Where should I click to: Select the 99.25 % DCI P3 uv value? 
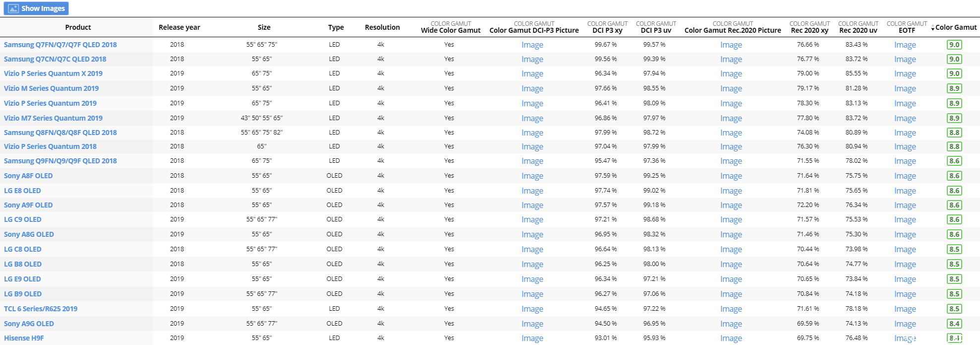tap(654, 176)
